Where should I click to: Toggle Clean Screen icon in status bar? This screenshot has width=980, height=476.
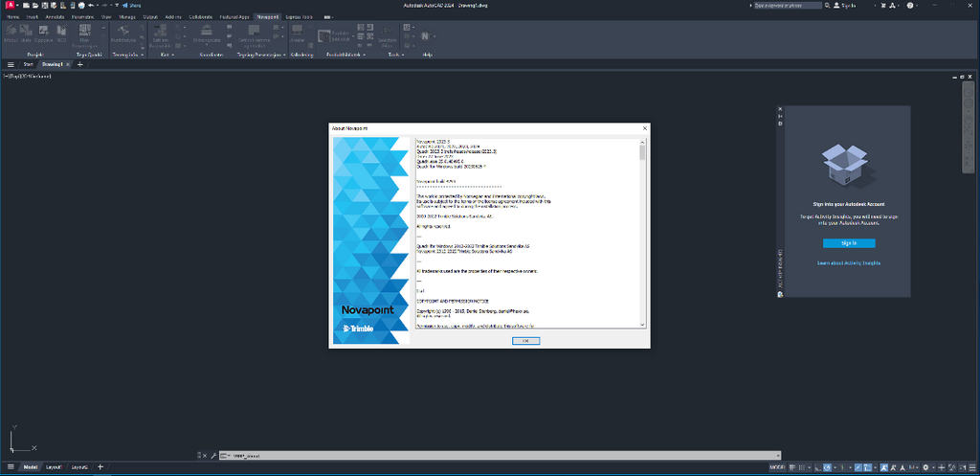tap(963, 467)
